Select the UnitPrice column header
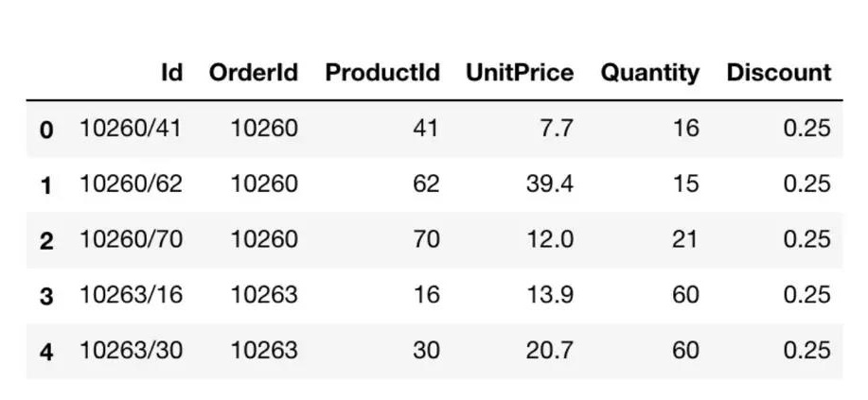This screenshot has height=400, width=868. 520,73
